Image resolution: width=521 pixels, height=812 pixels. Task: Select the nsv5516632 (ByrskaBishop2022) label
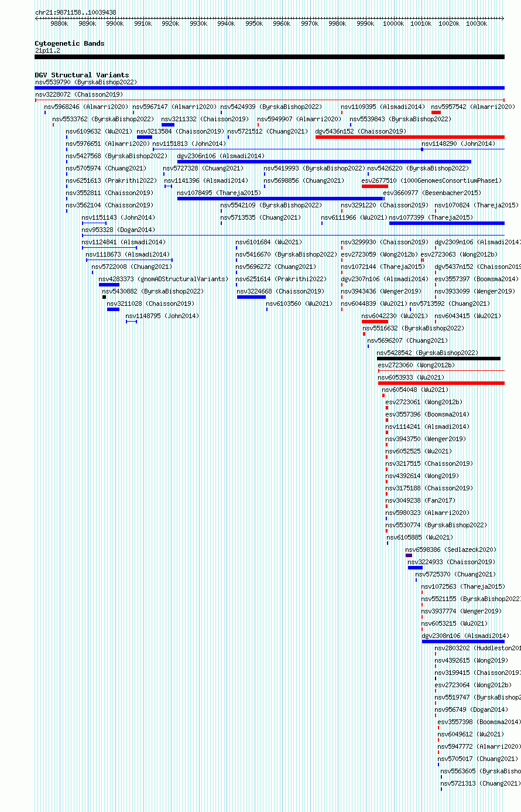pyautogui.click(x=413, y=328)
